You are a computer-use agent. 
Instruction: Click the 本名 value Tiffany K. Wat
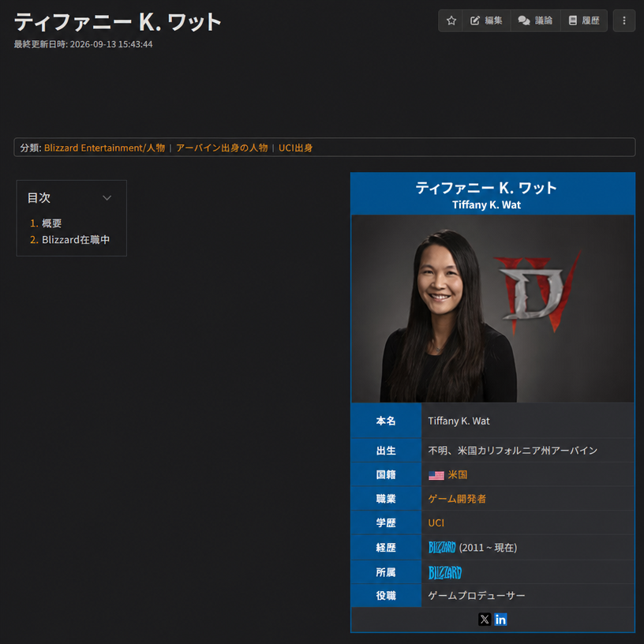[x=459, y=421]
